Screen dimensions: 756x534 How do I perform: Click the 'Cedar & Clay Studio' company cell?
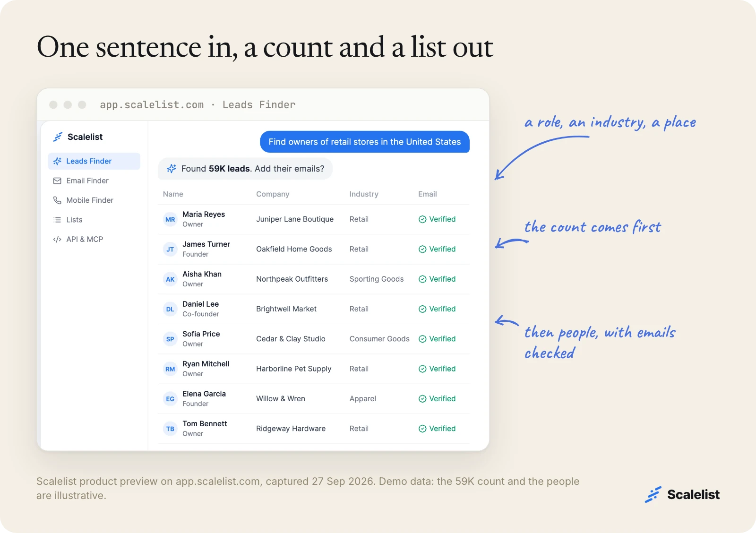tap(291, 339)
